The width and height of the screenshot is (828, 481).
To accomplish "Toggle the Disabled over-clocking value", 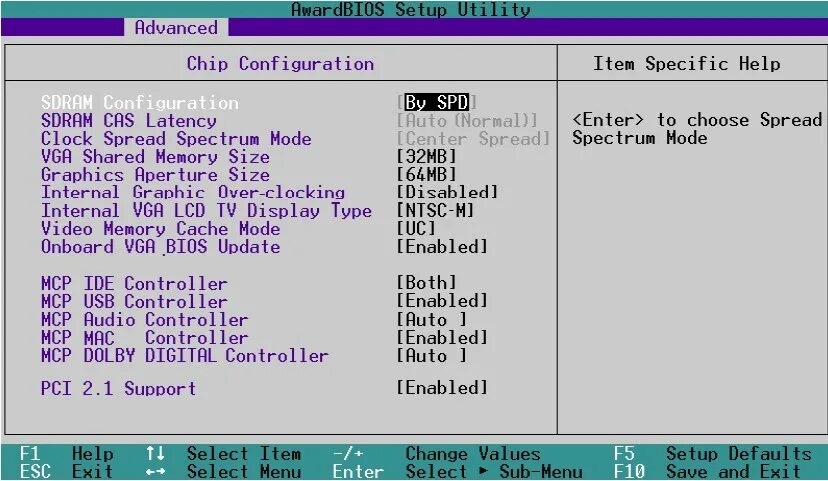I will pyautogui.click(x=447, y=192).
